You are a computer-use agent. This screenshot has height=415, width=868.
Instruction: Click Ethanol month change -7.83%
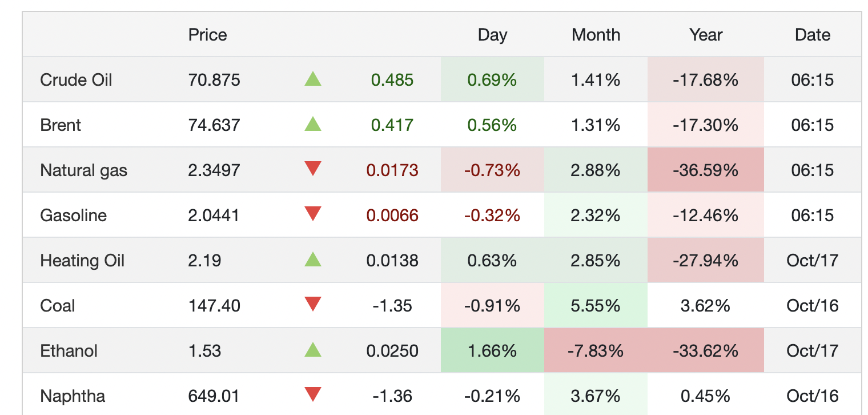(596, 350)
